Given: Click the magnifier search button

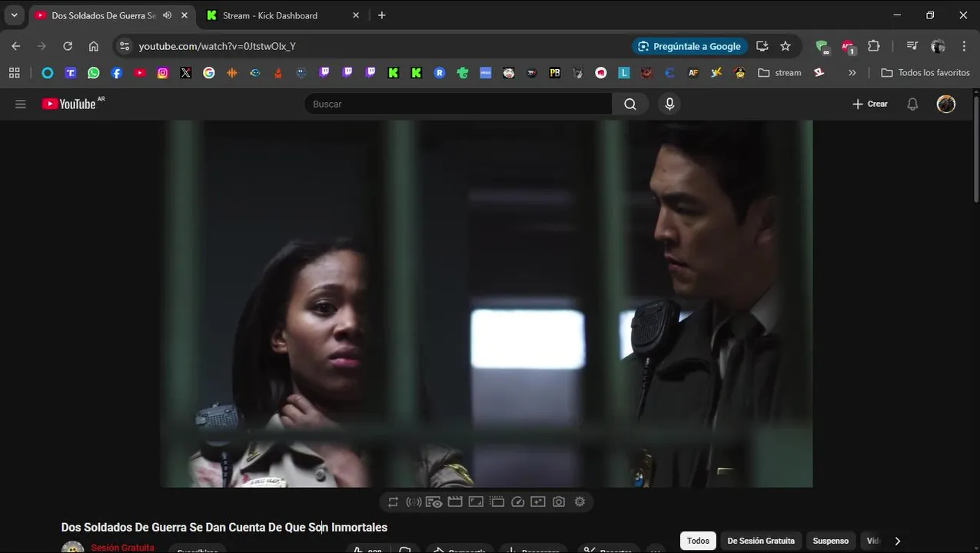Looking at the screenshot, I should point(630,104).
